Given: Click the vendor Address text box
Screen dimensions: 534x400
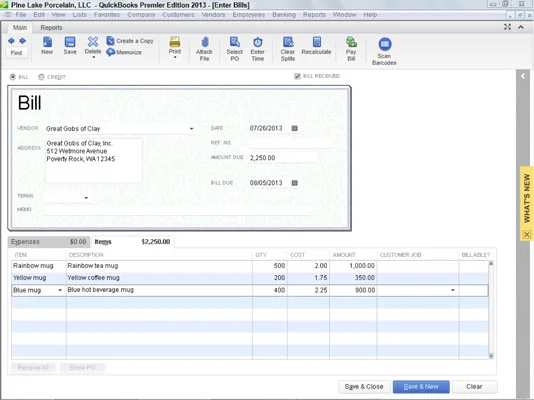Looking at the screenshot, I should 94,161.
